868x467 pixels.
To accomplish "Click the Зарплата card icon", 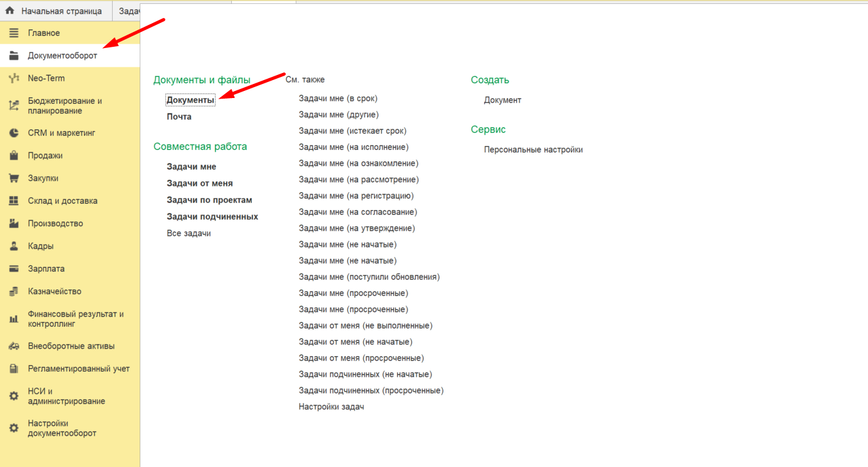I will click(x=13, y=269).
